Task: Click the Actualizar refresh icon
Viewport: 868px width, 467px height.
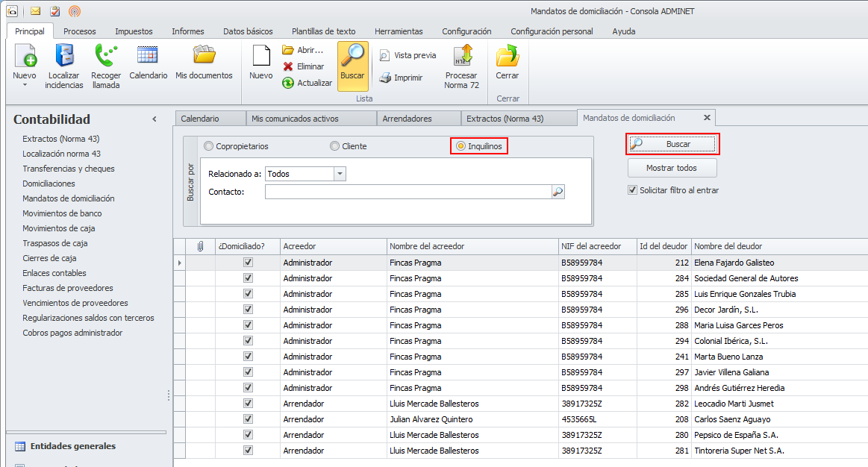Action: tap(288, 83)
